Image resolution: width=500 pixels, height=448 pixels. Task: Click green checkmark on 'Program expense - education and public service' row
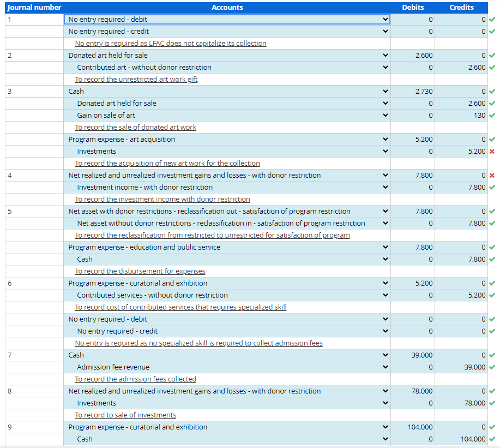pyautogui.click(x=492, y=247)
